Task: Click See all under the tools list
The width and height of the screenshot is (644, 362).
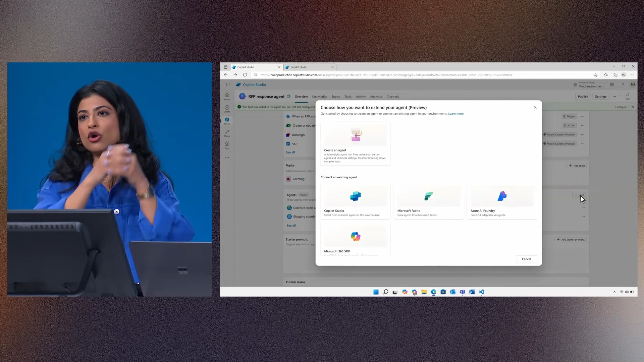Action: pos(290,152)
